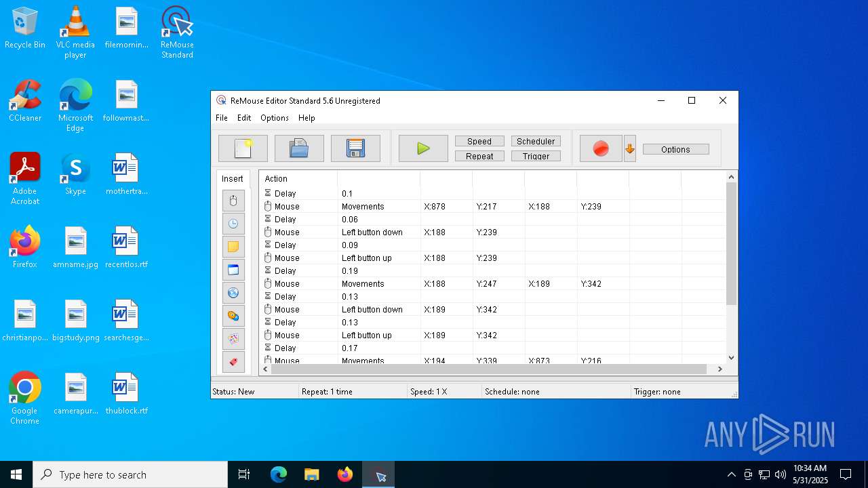
Task: Open the Adobe Acrobat desktop shortcut
Action: click(x=25, y=178)
